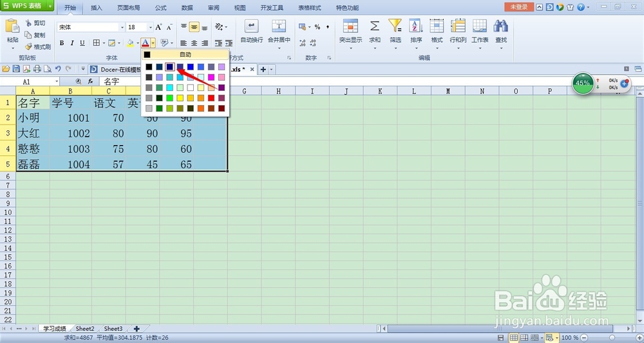644x343 pixels.
Task: Open a file with the folder icon
Action: 6,69
